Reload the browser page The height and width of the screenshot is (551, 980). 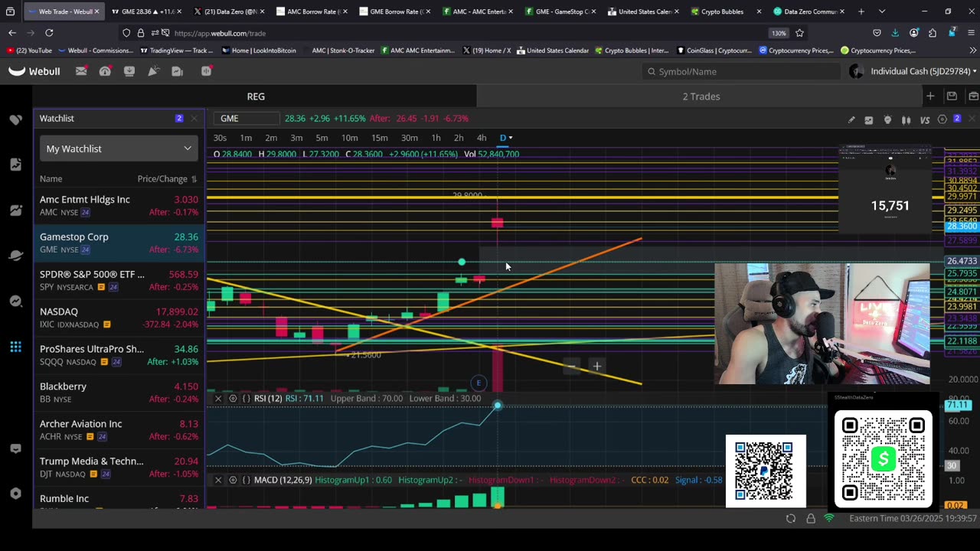(x=49, y=33)
